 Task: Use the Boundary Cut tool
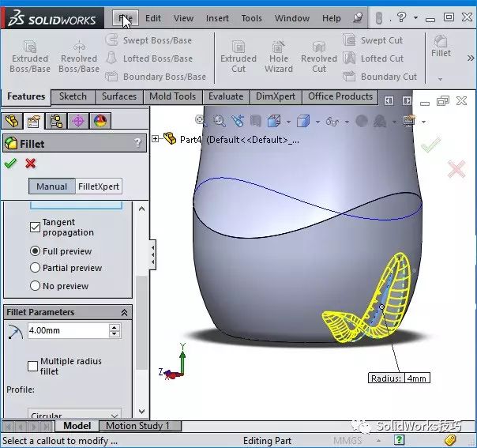coord(380,77)
